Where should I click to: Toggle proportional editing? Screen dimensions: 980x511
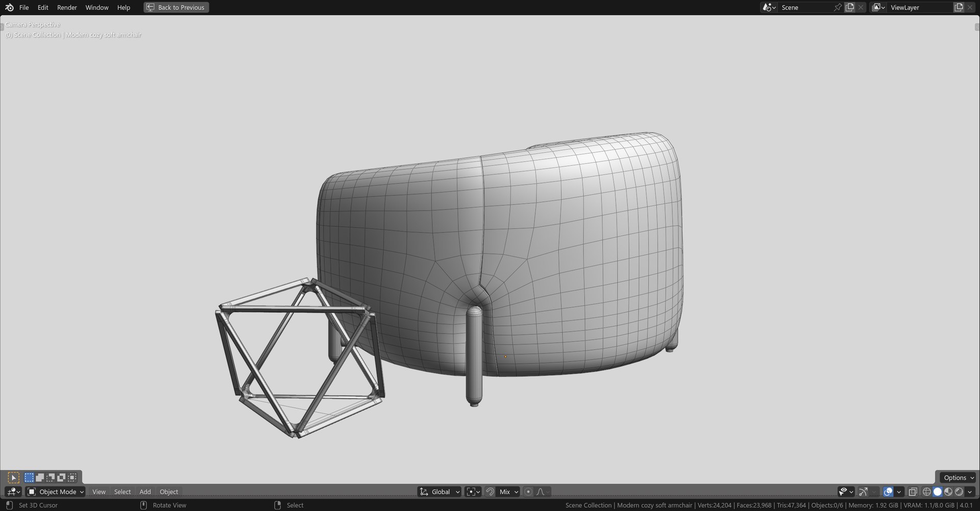(528, 492)
